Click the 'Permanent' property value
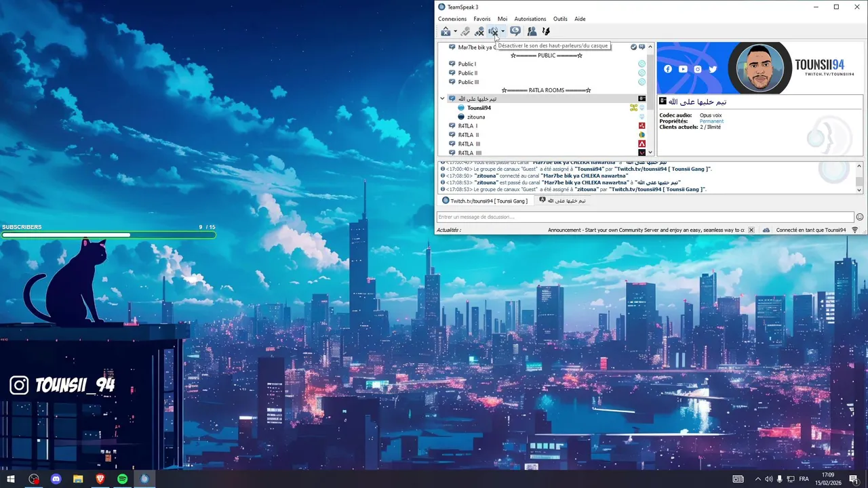 711,121
